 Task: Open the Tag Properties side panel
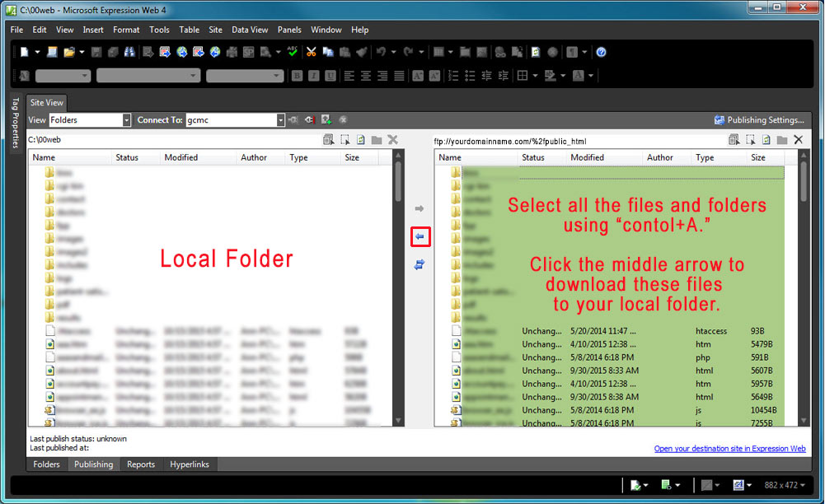16,123
